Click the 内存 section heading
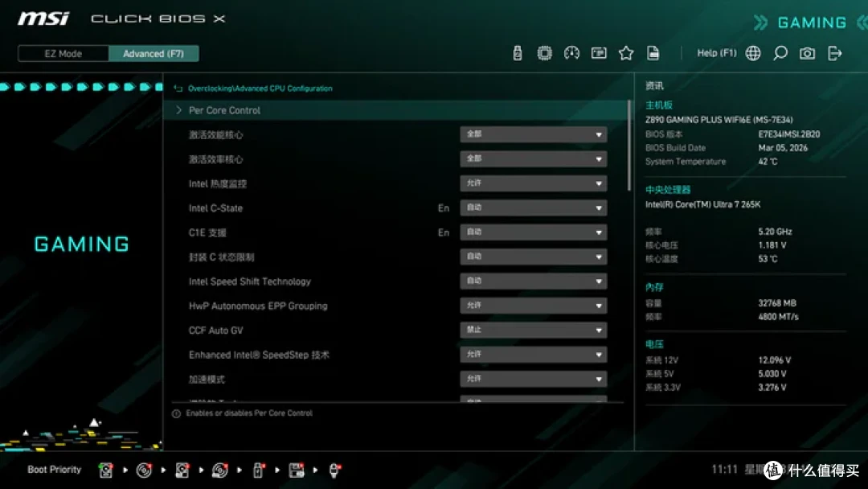The height and width of the screenshot is (489, 868). coord(654,287)
